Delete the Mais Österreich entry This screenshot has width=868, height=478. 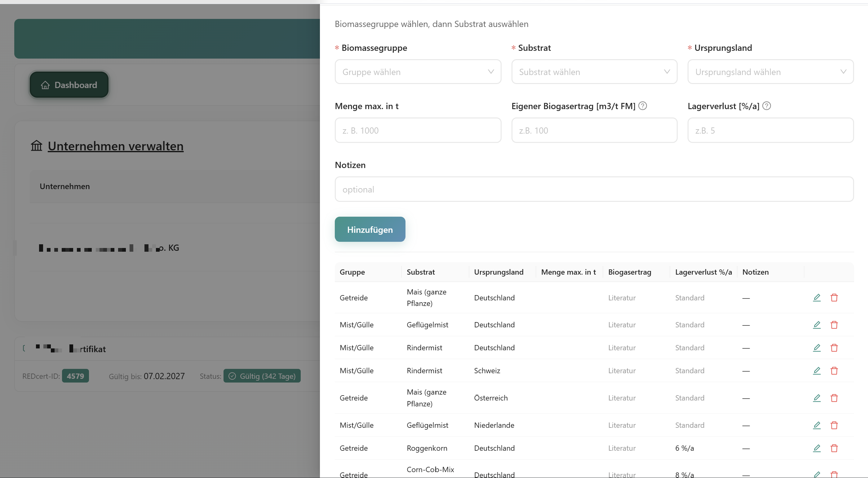[x=834, y=398]
